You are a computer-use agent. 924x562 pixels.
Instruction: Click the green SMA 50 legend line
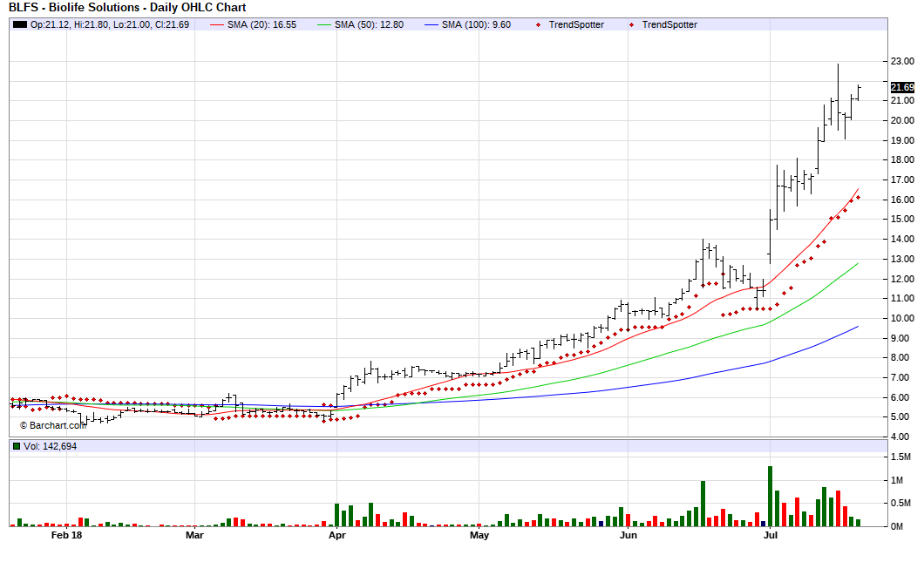pyautogui.click(x=324, y=24)
